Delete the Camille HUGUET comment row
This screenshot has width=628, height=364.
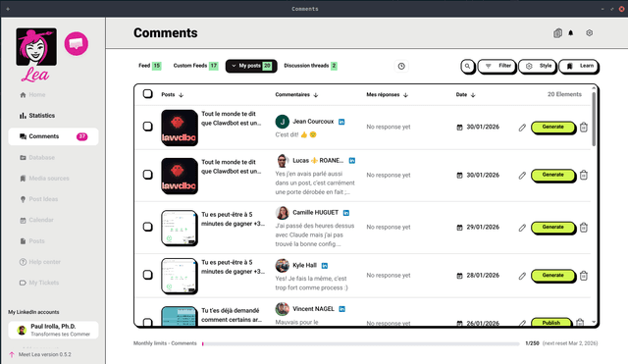584,228
